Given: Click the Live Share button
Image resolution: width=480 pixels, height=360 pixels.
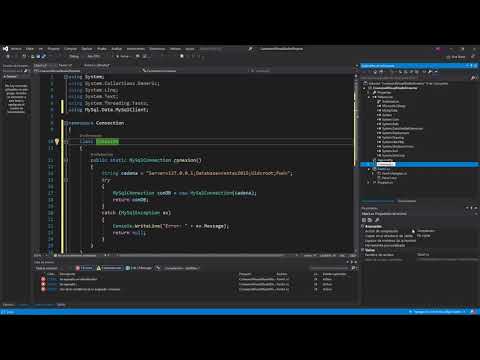Looking at the screenshot, I should click(456, 57).
